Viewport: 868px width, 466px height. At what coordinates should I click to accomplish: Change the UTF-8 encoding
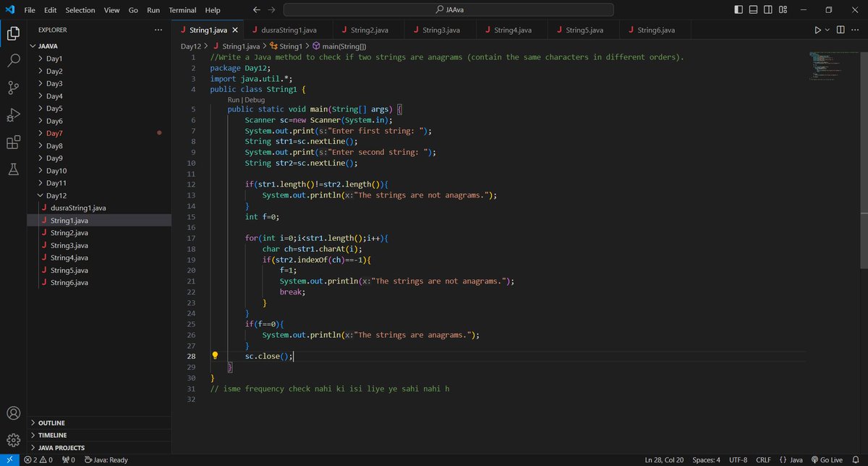pyautogui.click(x=739, y=459)
